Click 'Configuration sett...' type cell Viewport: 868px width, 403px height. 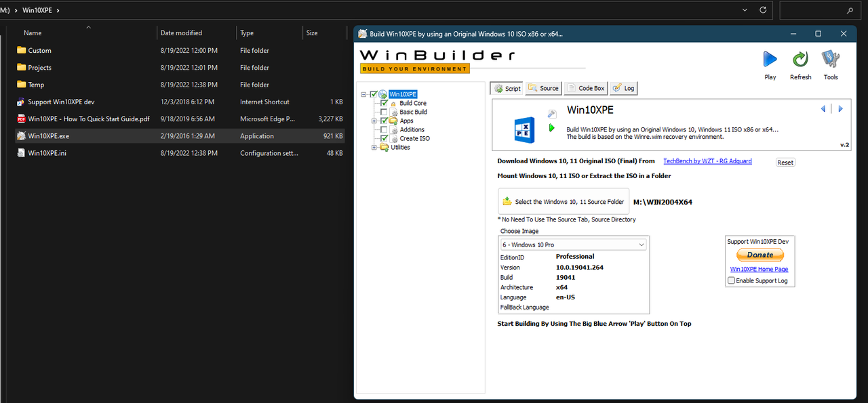[x=269, y=153]
